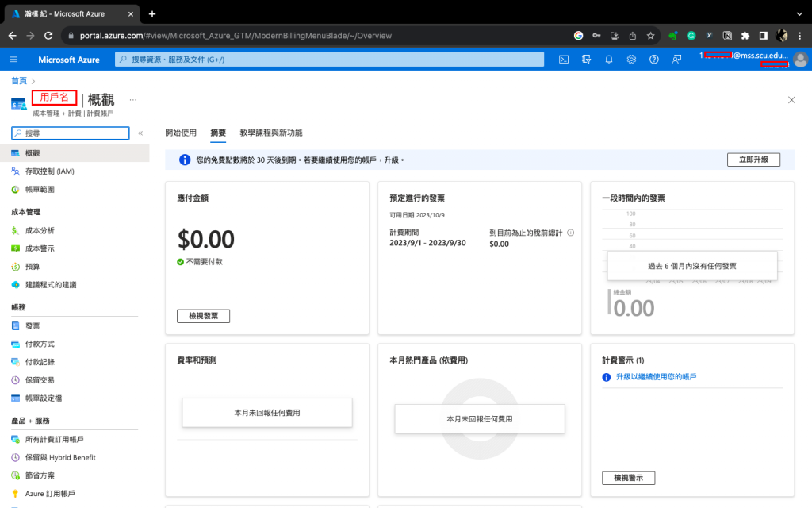Open the browser side panel icon

[764, 36]
